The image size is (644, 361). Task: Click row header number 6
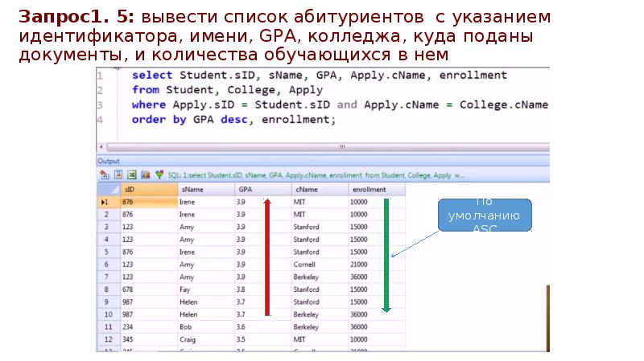point(109,265)
